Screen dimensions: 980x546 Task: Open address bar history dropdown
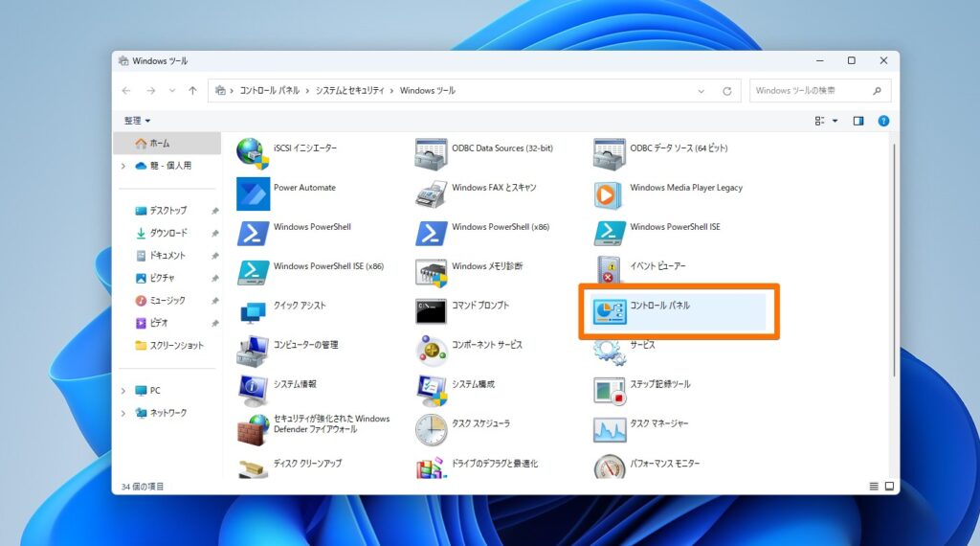click(702, 91)
